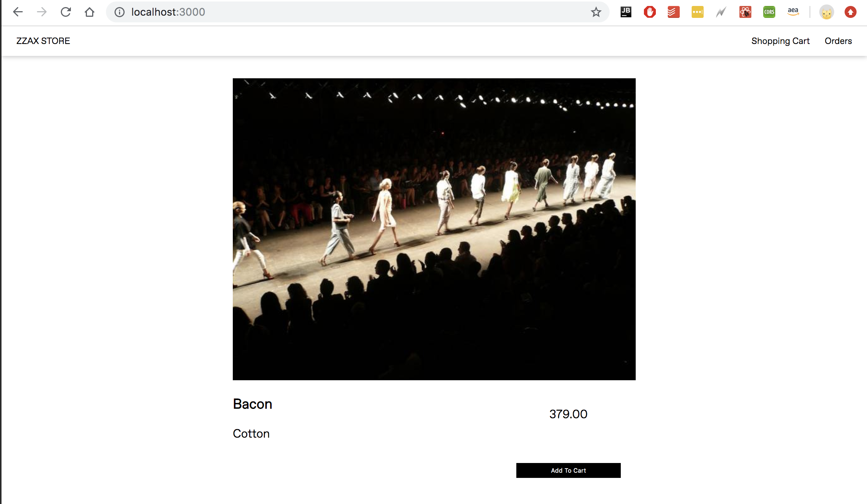Screen dimensions: 867x504
Task: Bookmark this page with the star icon
Action: coord(596,12)
